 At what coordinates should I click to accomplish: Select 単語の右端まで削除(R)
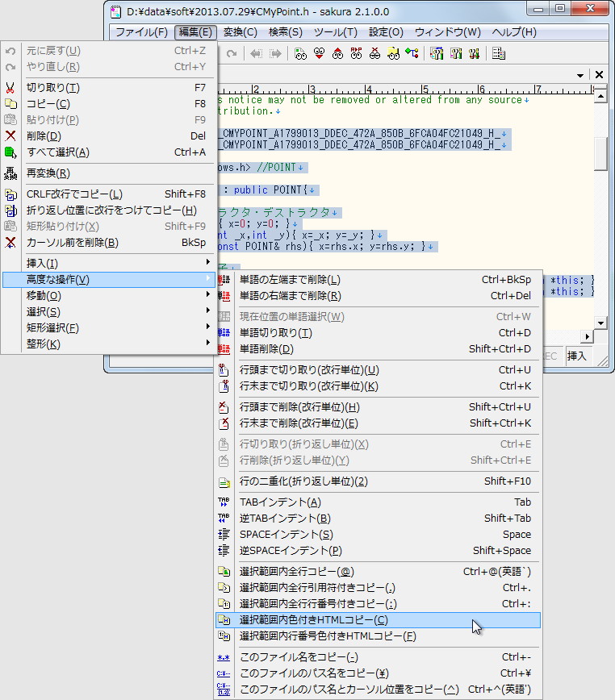pyautogui.click(x=378, y=295)
